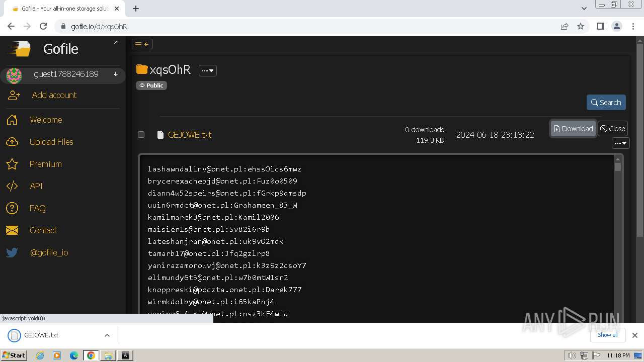This screenshot has width=644, height=362.
Task: Open the Contact page
Action: coord(43,230)
